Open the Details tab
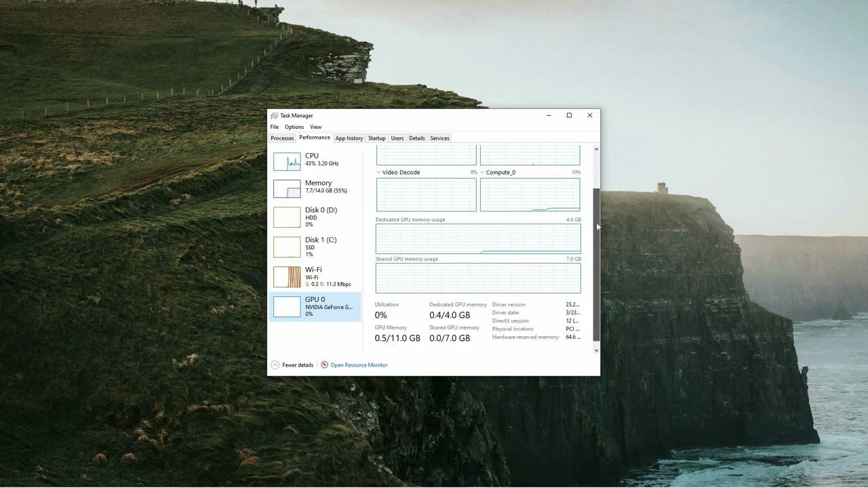The image size is (868, 488). 417,138
